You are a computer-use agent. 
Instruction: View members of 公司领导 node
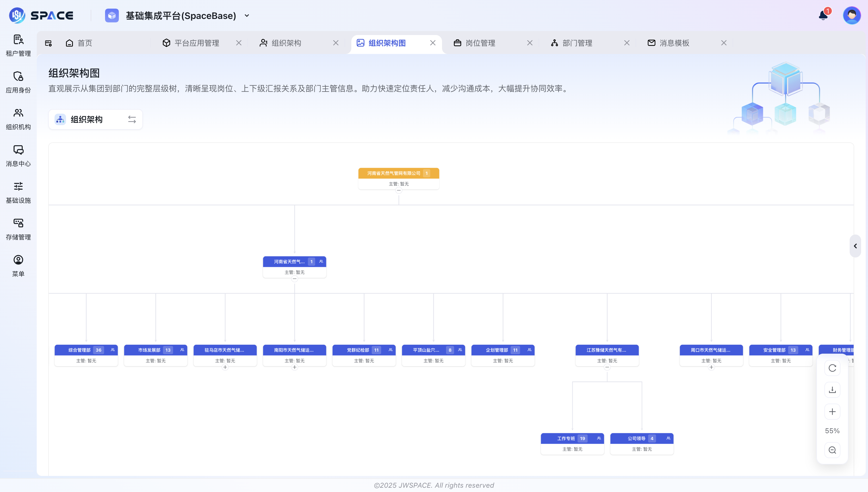click(x=668, y=438)
